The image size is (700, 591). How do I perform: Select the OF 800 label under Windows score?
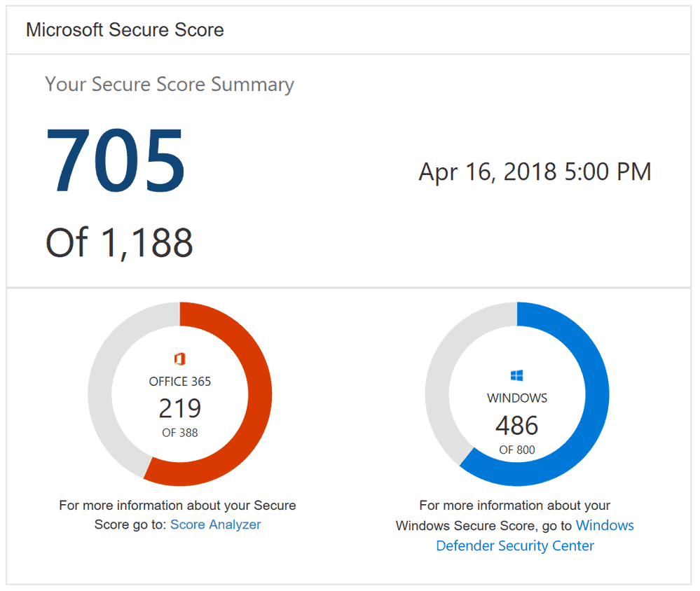click(516, 450)
